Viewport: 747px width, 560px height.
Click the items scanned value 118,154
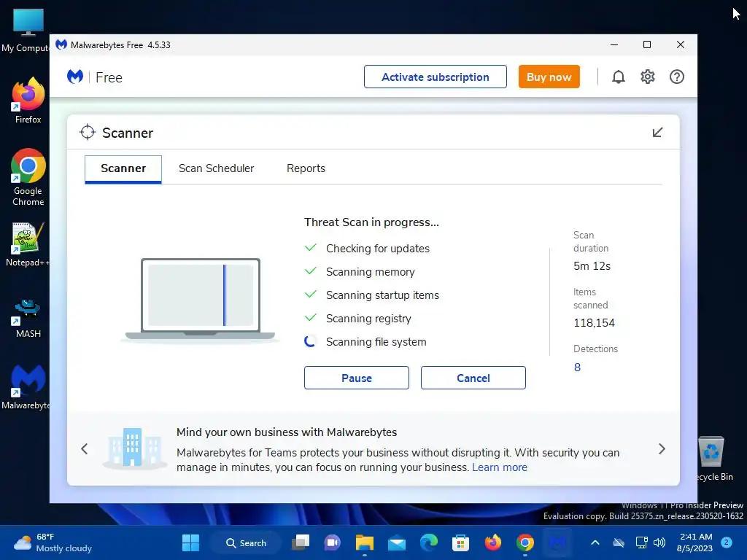[594, 323]
